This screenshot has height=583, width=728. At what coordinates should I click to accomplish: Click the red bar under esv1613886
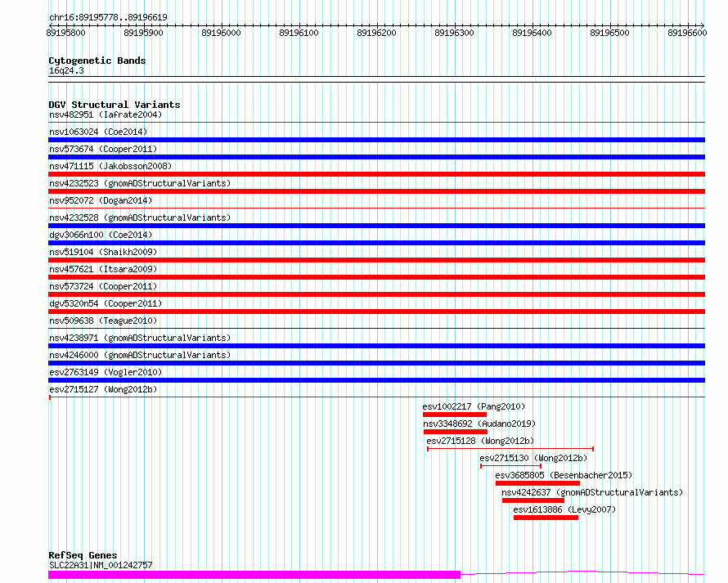click(546, 518)
